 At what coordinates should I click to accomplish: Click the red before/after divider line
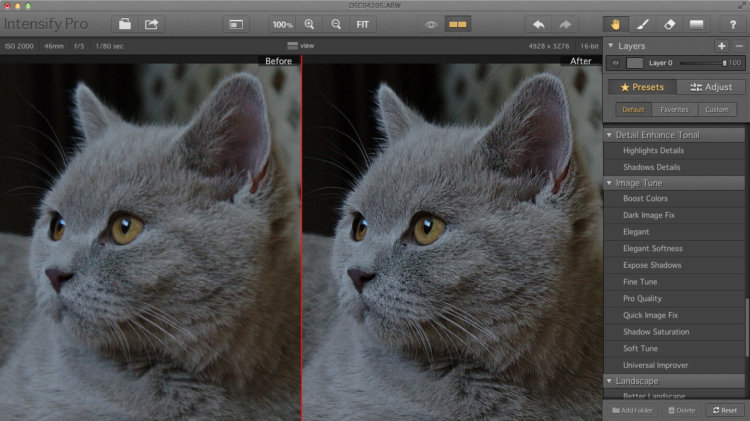(x=301, y=239)
